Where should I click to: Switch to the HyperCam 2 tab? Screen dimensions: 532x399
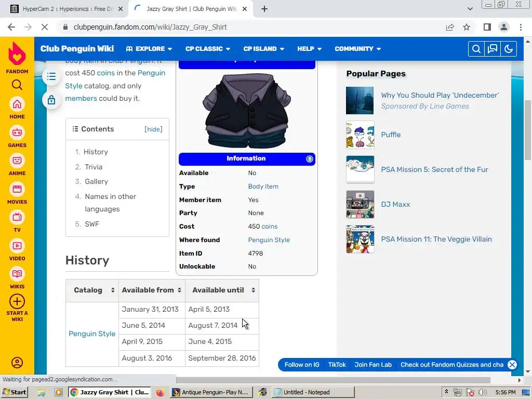(66, 9)
